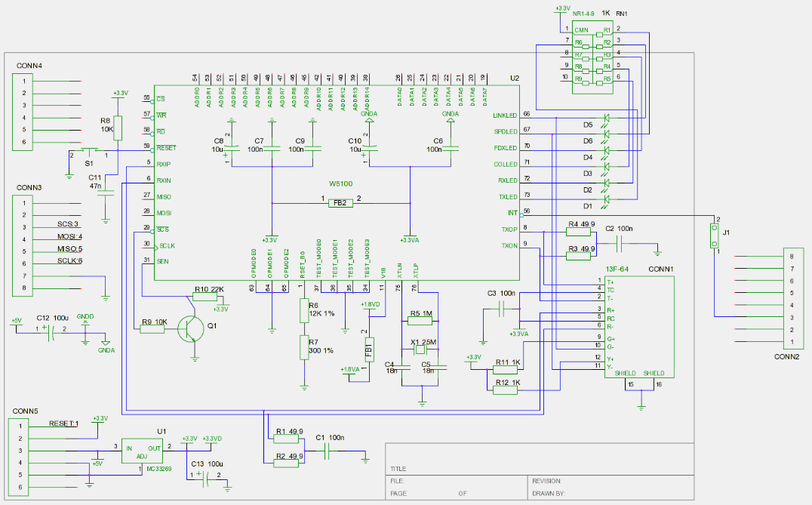Viewport: 812px width, 505px height.
Task: Select the MOSI:4 net label
Action: coord(70,237)
